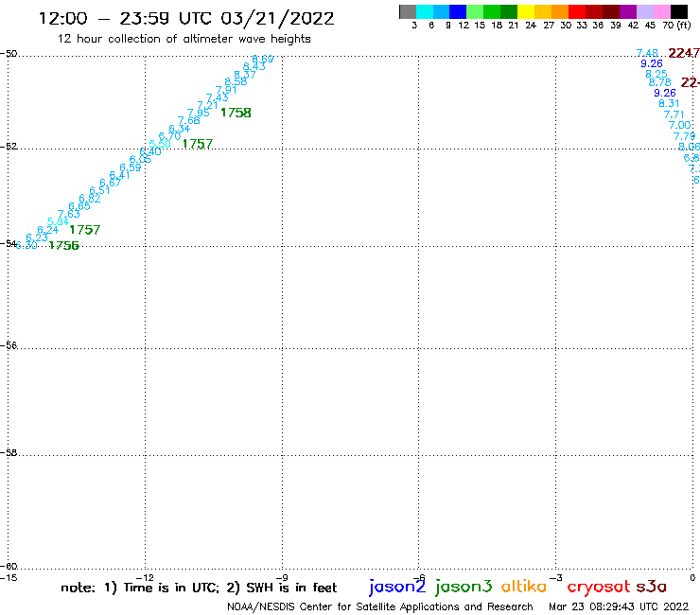Click the -12 longitude axis label
The height and width of the screenshot is (615, 700).
[x=145, y=577]
